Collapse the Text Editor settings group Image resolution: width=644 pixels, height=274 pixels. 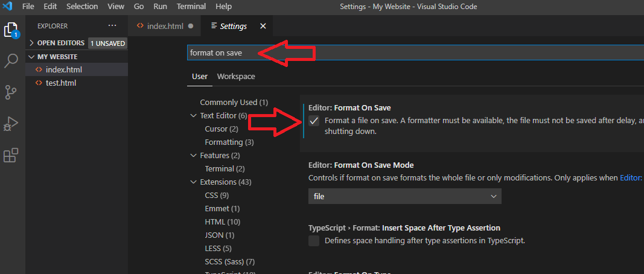click(x=194, y=116)
